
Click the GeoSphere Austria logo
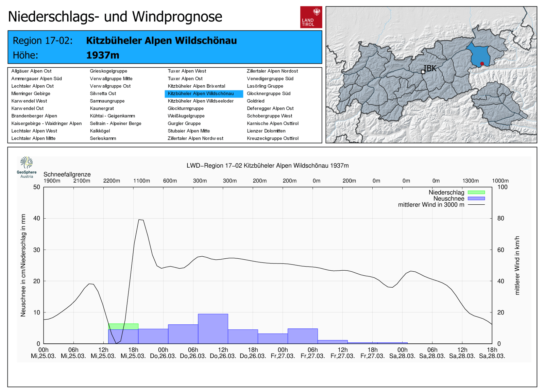pos(27,167)
